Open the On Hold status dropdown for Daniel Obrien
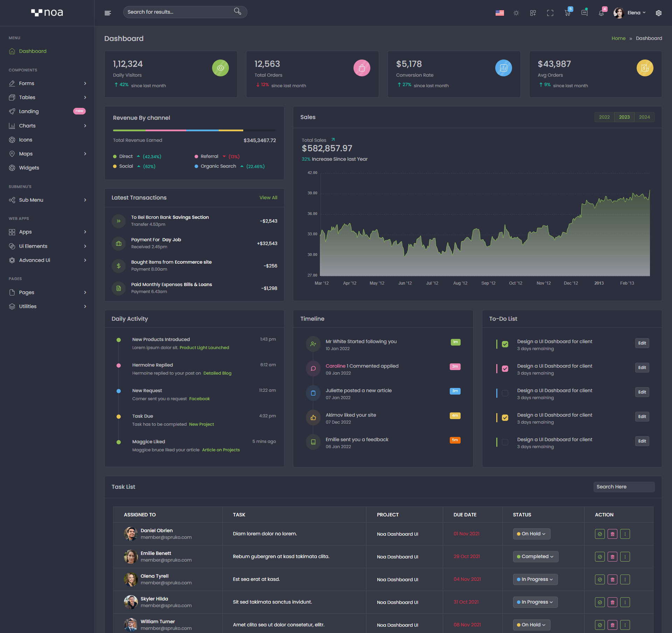This screenshot has height=633, width=672. 531,534
